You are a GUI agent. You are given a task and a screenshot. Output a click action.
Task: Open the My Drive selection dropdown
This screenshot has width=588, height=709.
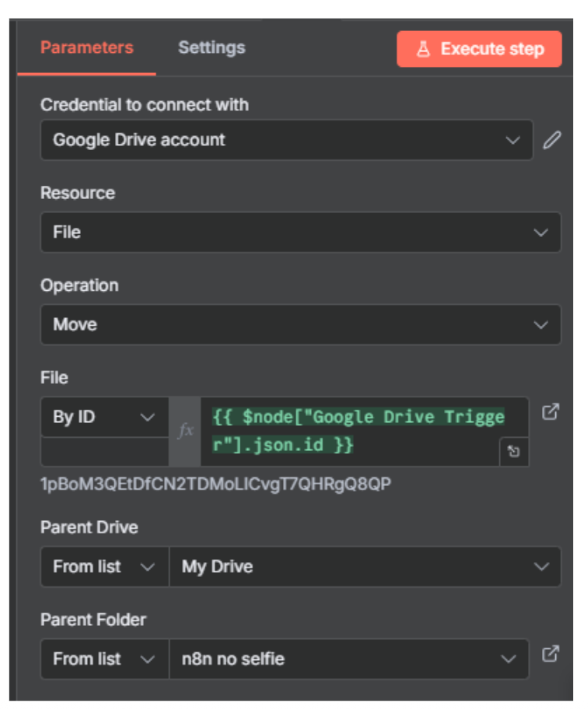coord(365,567)
